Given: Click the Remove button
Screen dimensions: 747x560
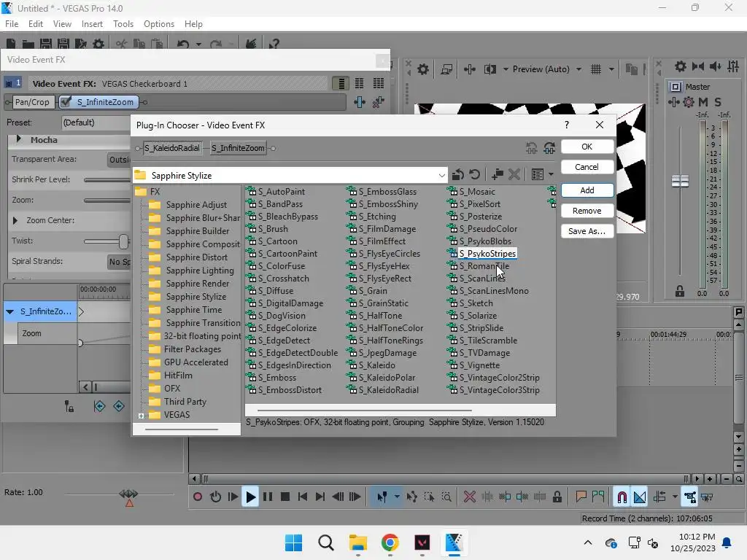Looking at the screenshot, I should 587,211.
